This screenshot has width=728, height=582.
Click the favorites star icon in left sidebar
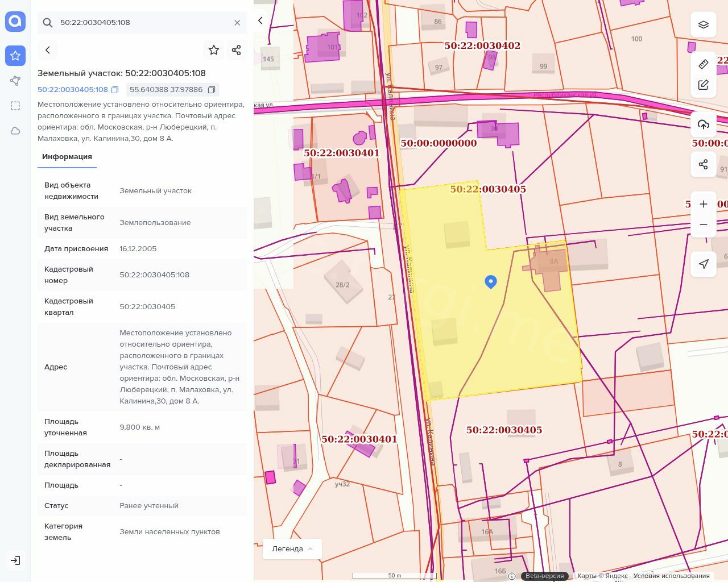tap(15, 56)
